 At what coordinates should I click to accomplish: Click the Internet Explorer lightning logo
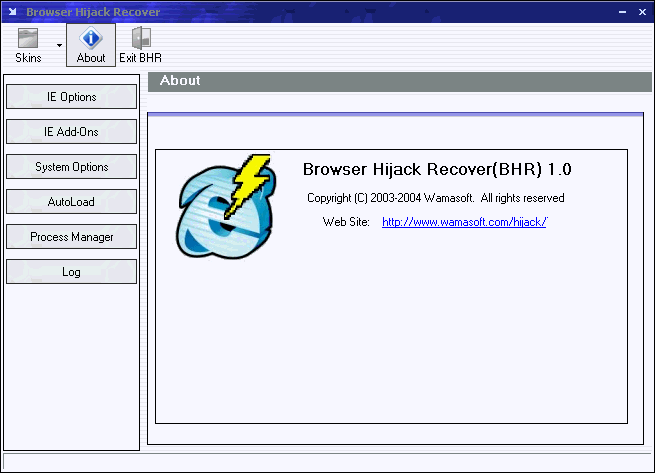coord(226,206)
